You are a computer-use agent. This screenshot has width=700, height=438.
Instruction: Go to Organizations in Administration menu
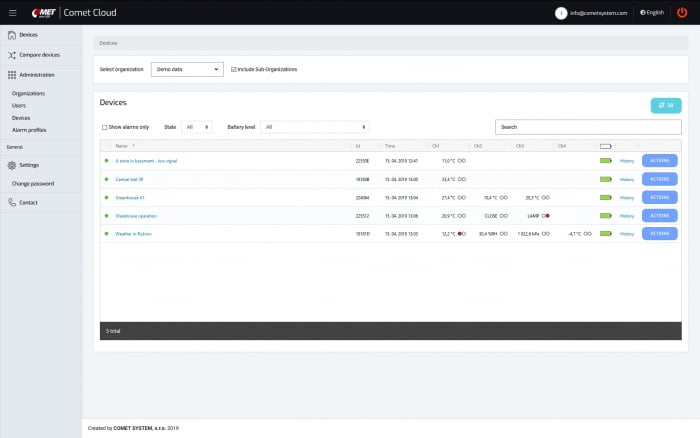click(x=28, y=93)
